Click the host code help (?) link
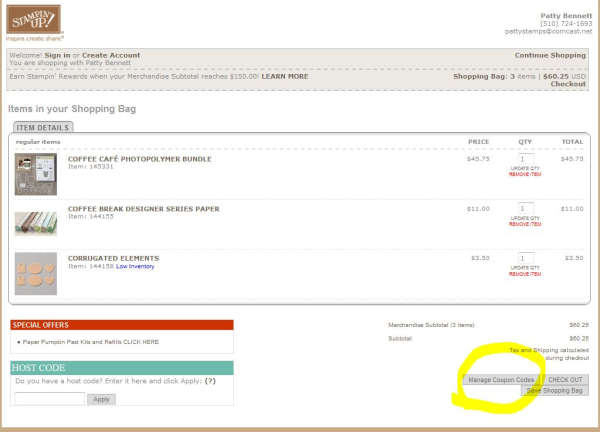Screen dimensions: 600x432 click(210, 381)
